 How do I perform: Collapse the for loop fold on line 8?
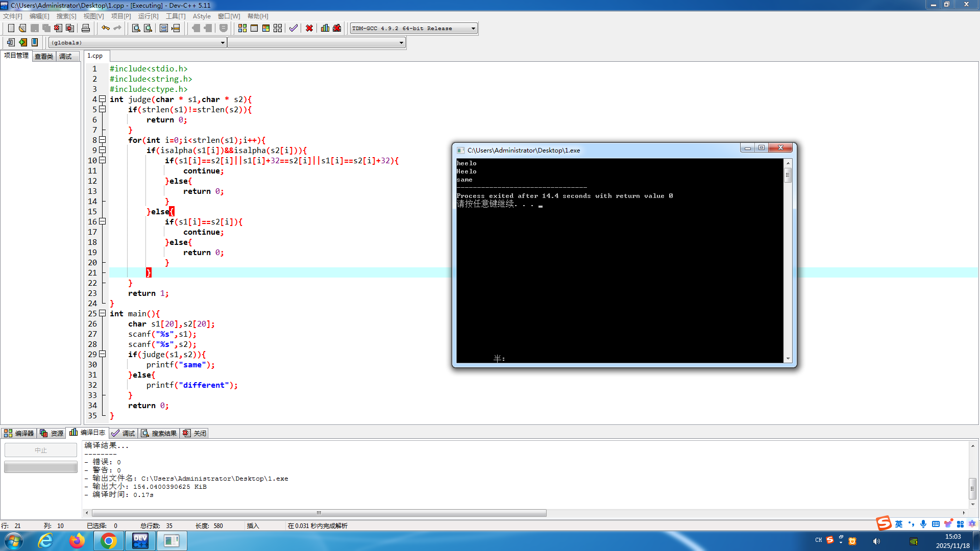(102, 140)
